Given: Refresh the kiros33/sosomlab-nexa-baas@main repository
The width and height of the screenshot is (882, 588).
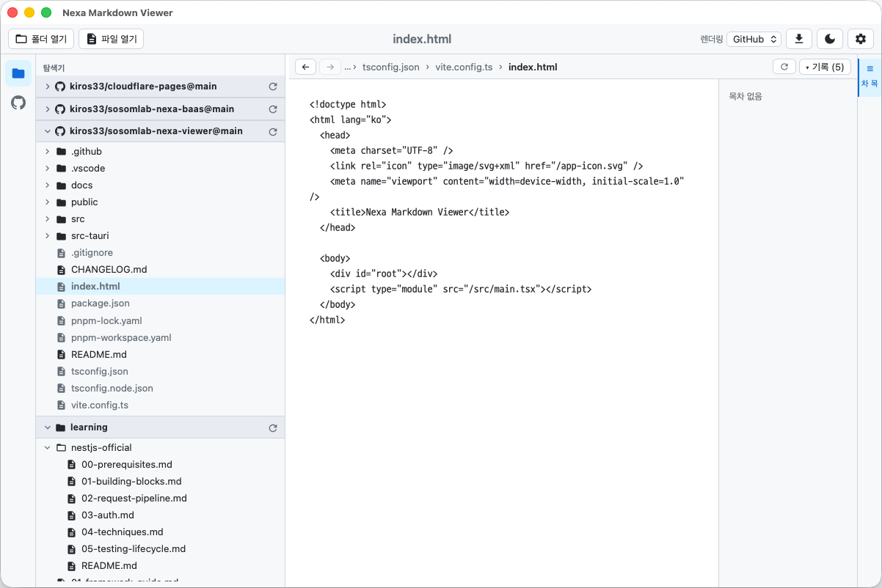Looking at the screenshot, I should coord(273,109).
